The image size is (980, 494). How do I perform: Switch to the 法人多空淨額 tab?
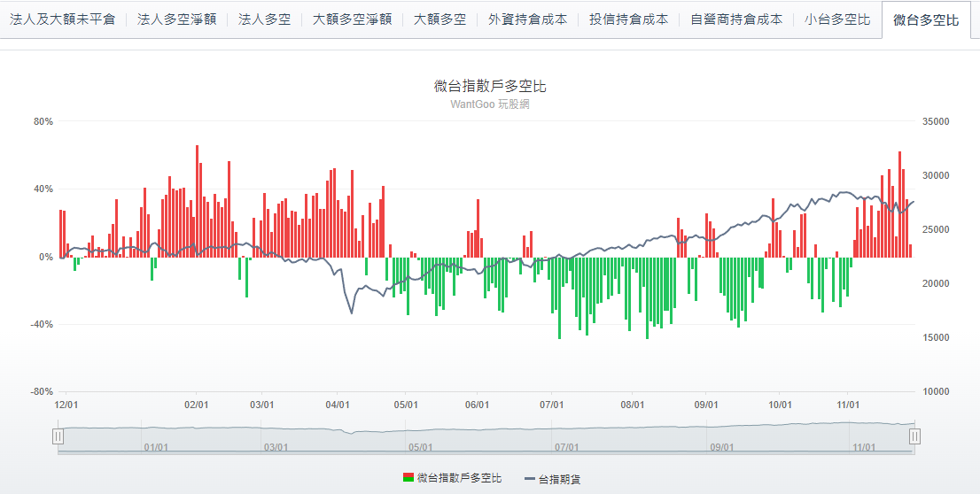176,19
